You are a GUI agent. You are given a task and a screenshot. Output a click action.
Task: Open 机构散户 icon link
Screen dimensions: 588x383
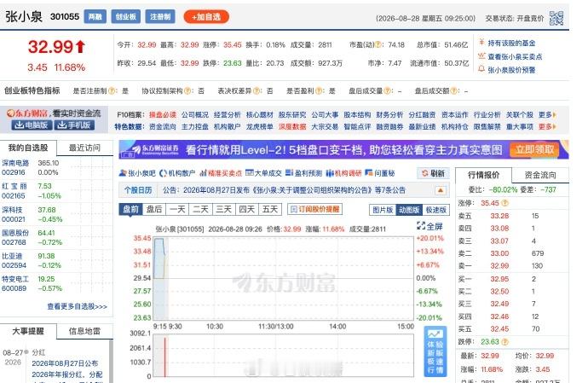coord(177,173)
